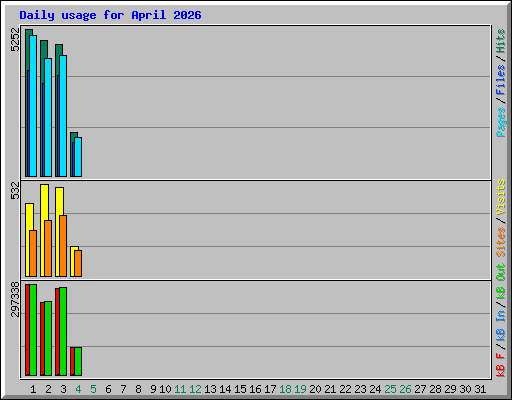Viewport: 512px width, 400px height.
Task: Click day label 29 on the x-axis
Action: [x=450, y=389]
